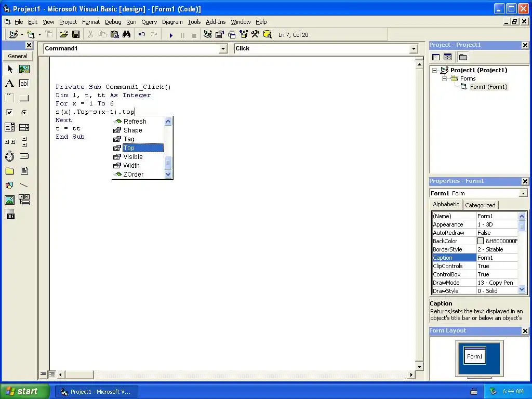The width and height of the screenshot is (532, 399).
Task: Collapse the Forms folder node
Action: pyautogui.click(x=444, y=79)
